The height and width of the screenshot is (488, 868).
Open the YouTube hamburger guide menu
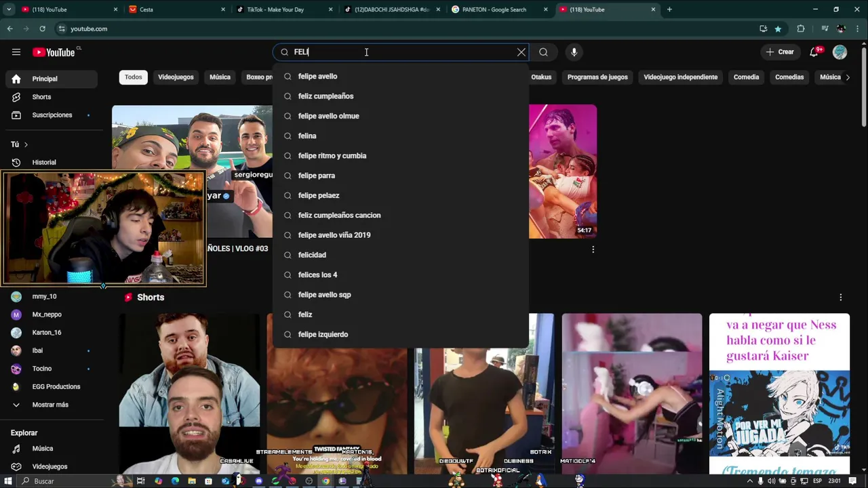point(16,52)
